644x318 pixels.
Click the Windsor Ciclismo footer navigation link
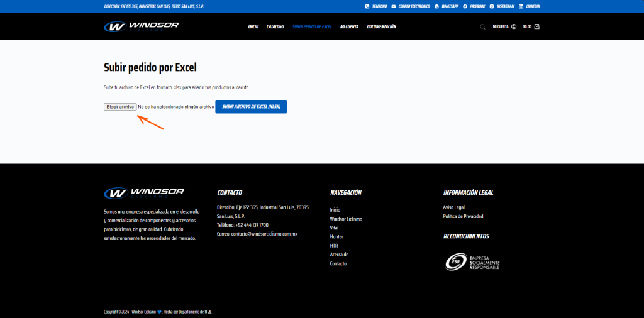click(346, 219)
